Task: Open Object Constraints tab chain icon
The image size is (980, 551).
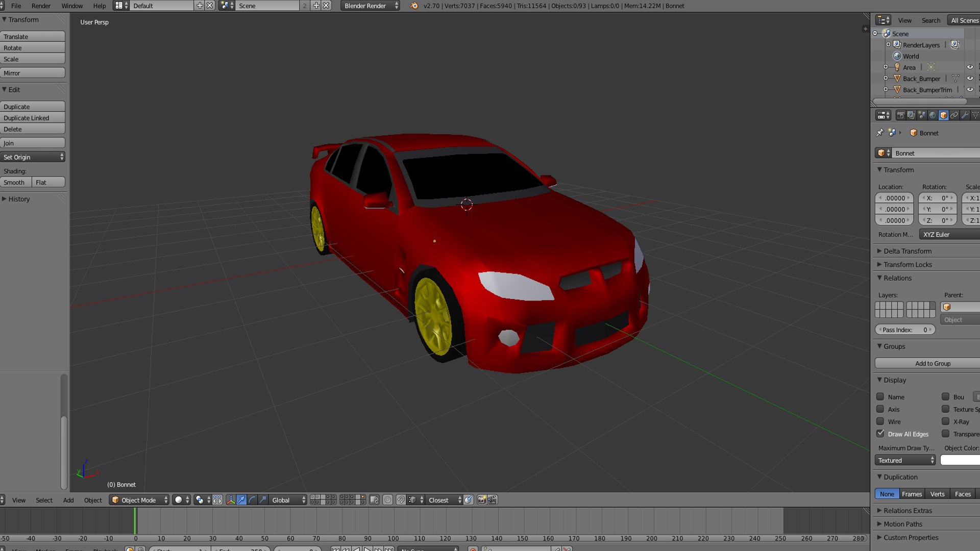Action: click(954, 115)
